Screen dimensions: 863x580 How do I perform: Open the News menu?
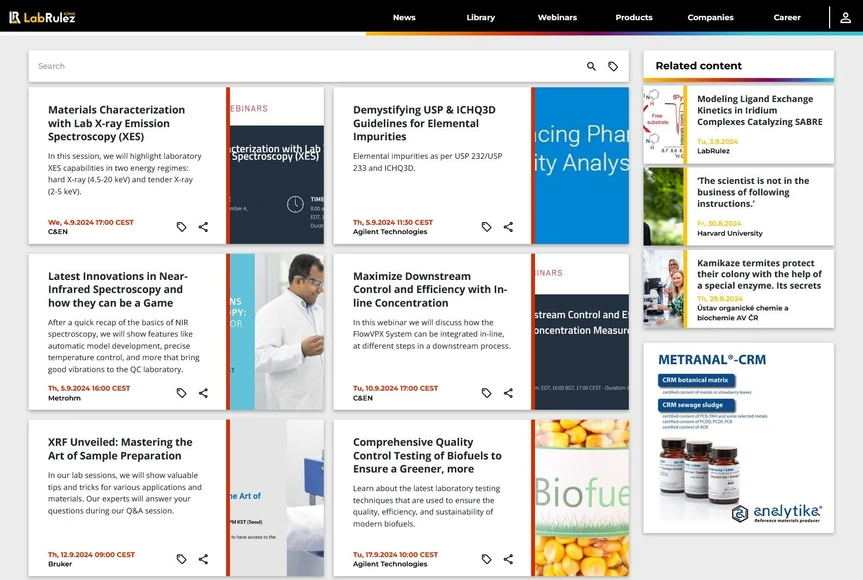pos(404,18)
